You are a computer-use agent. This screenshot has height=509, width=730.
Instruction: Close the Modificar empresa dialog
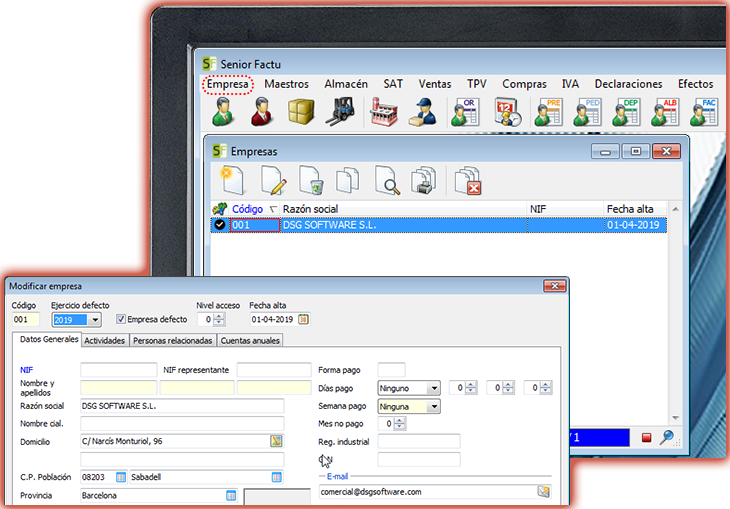[x=554, y=286]
